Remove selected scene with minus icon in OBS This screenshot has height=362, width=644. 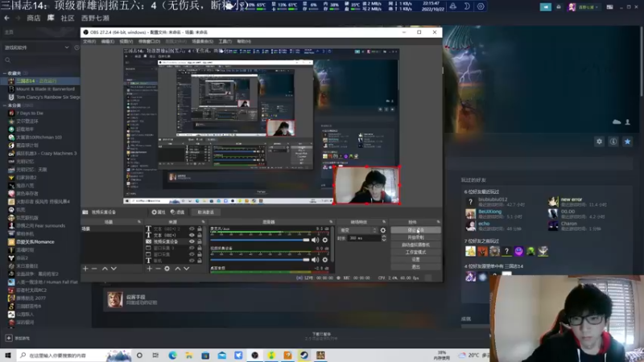click(94, 269)
